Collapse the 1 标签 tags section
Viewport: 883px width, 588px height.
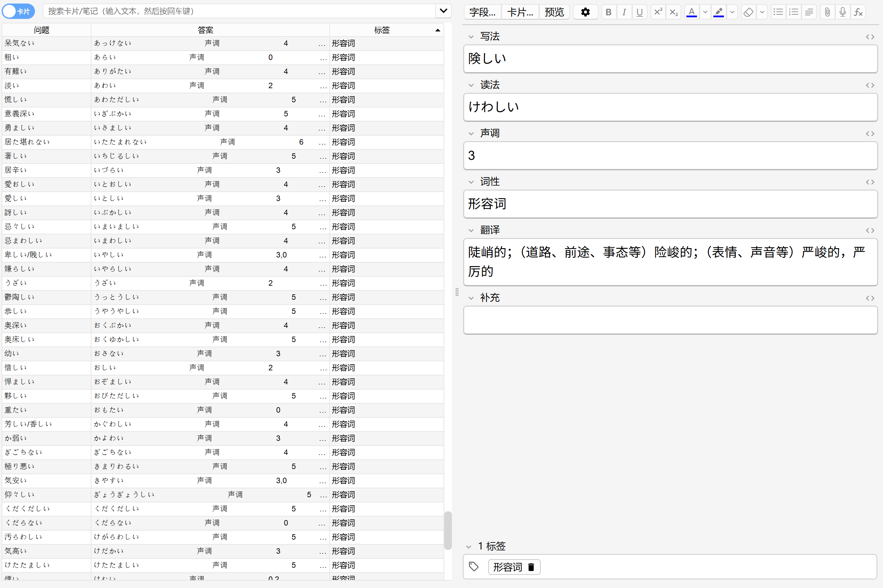tap(469, 547)
